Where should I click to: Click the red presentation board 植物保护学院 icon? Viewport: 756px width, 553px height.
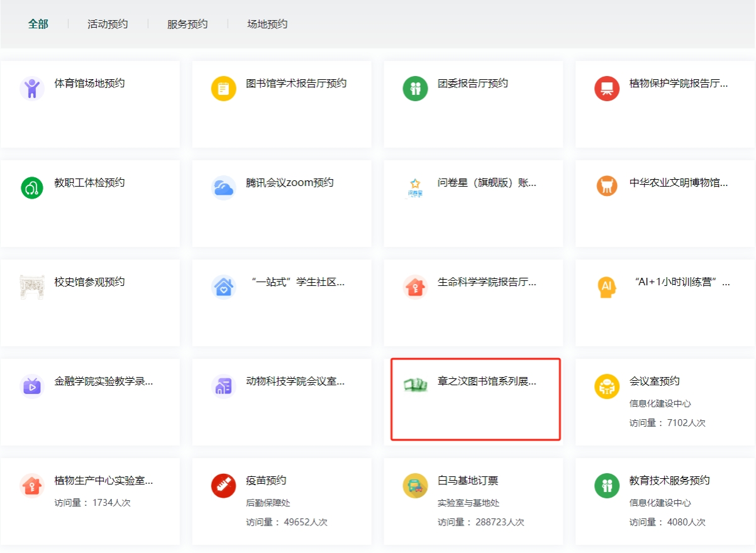tap(607, 88)
